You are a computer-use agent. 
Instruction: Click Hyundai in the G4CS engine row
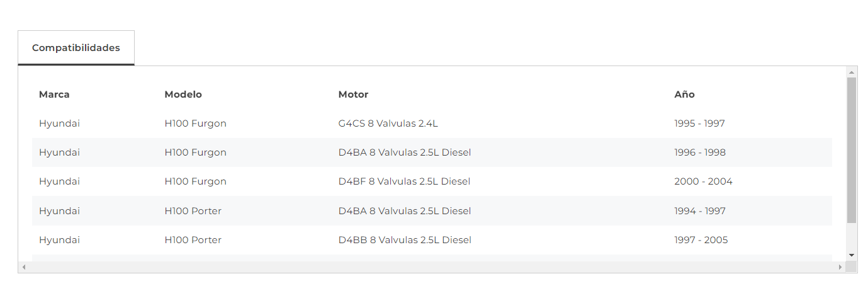59,123
